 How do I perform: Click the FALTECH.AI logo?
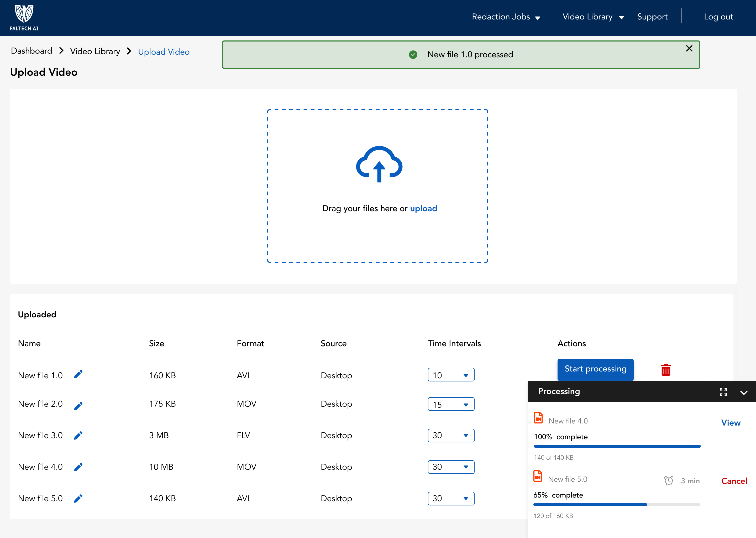click(24, 18)
